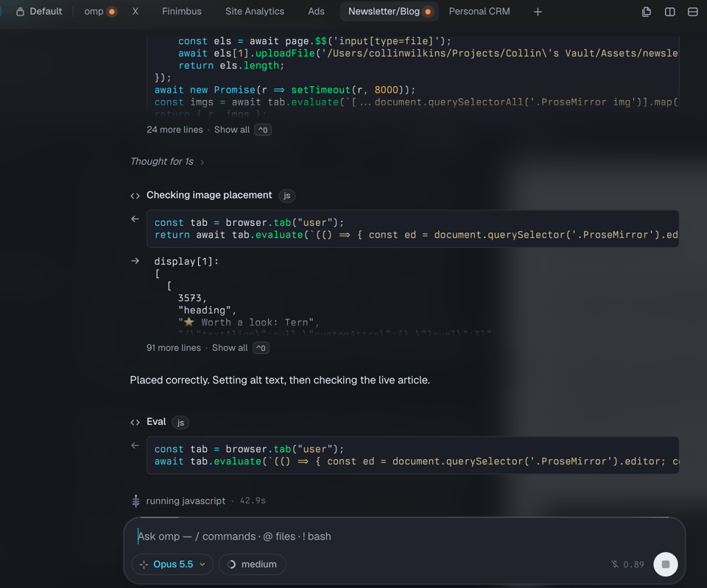Click the cost indicator icon near 0.89

pos(614,564)
